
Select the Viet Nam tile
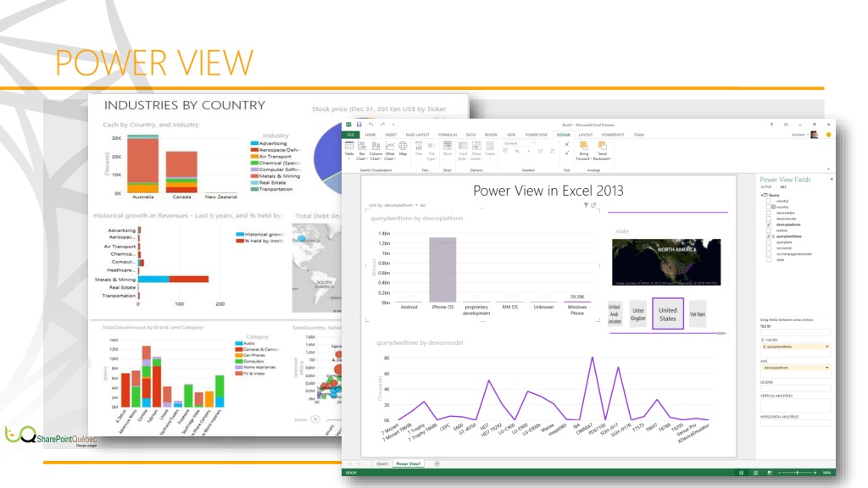click(x=698, y=313)
